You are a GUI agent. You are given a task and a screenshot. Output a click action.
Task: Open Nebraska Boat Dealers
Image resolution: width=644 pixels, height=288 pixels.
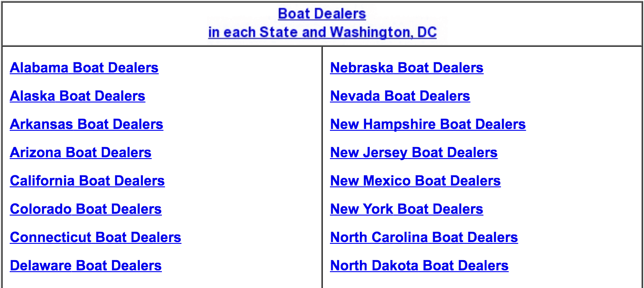407,68
